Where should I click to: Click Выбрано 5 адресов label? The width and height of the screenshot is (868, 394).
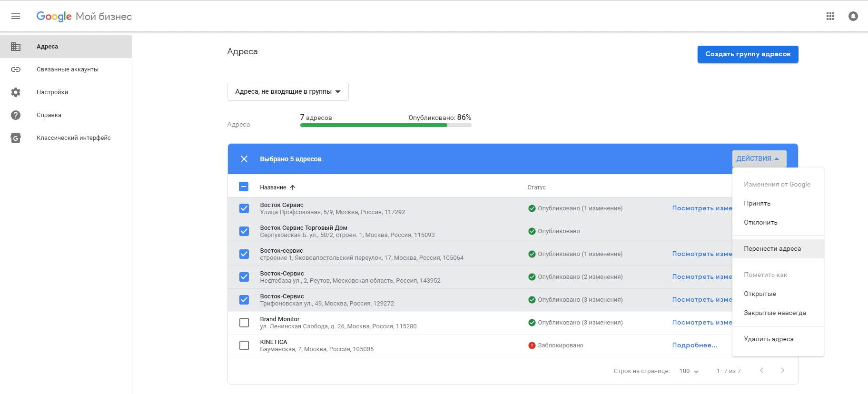[x=291, y=159]
